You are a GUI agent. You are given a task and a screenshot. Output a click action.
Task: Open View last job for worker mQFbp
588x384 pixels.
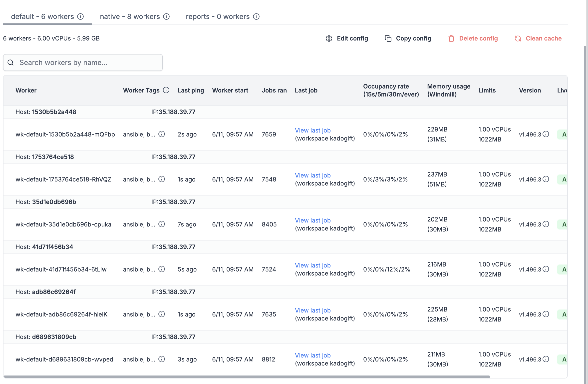(x=313, y=130)
